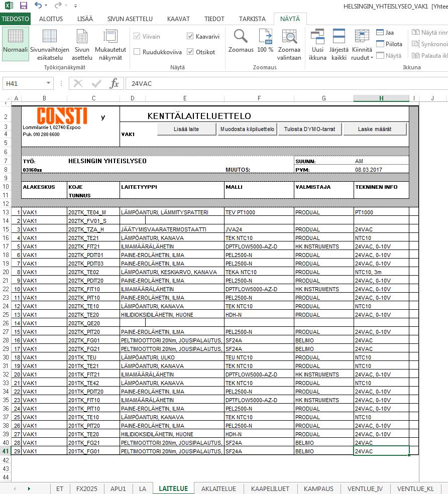Click Järjestä kaikki arrange windows
Screen dimensions: 448x494
(339, 44)
